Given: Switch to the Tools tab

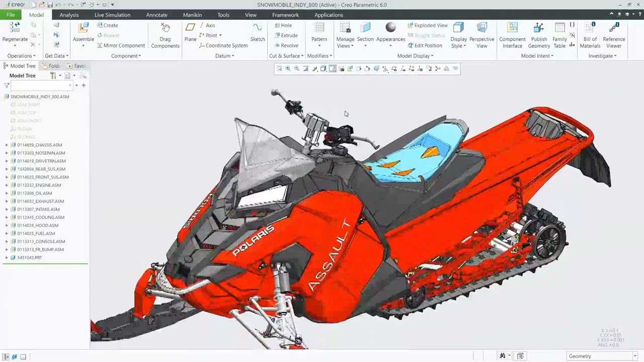Looking at the screenshot, I should (223, 15).
